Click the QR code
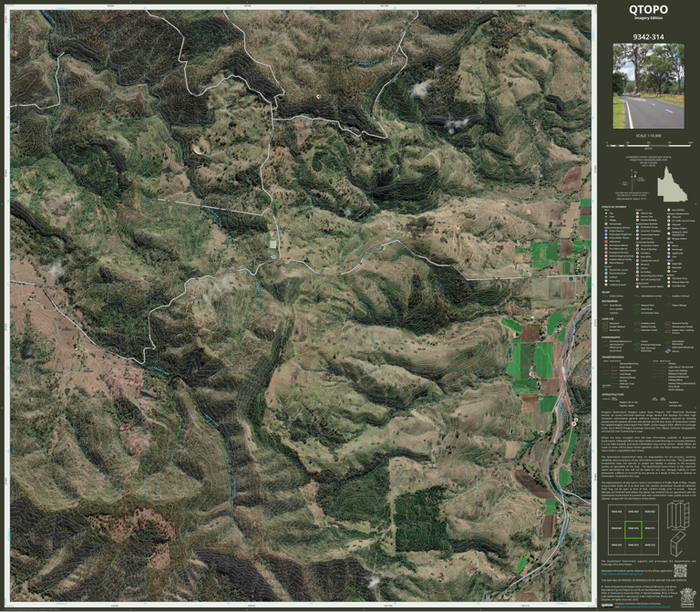Image resolution: width=700 pixels, height=612 pixels. [680, 571]
